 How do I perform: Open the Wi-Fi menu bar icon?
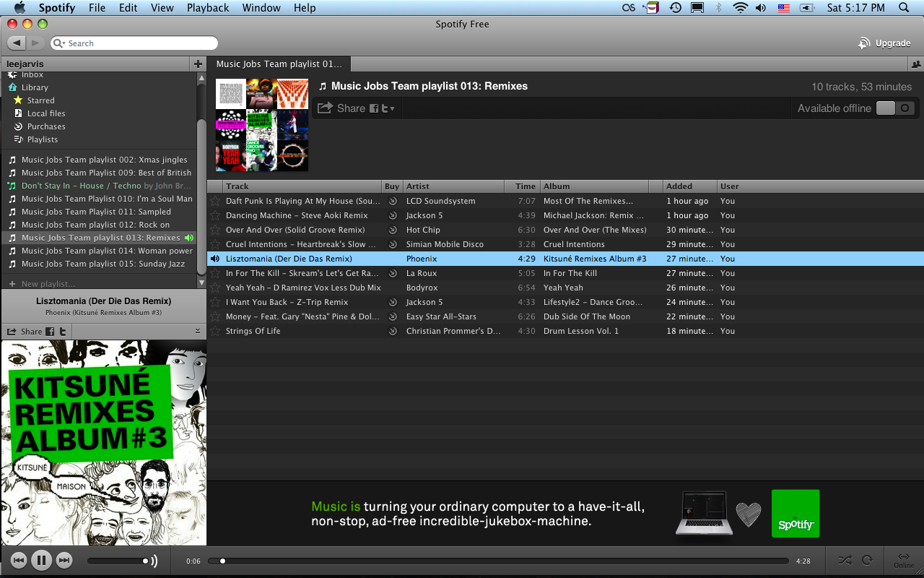[740, 8]
